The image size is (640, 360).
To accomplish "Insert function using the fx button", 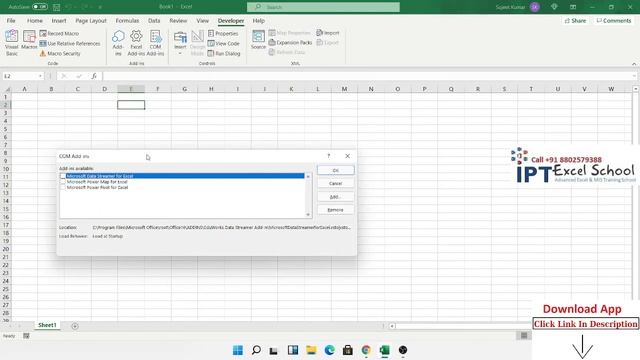I will tap(94, 76).
